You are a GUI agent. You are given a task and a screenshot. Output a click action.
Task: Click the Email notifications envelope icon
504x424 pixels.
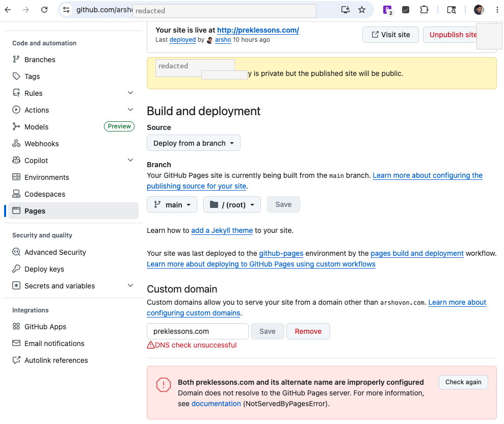[x=16, y=343]
